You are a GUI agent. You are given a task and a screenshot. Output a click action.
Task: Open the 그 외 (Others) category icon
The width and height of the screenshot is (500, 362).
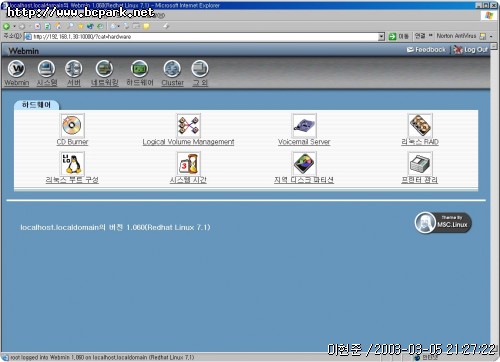pyautogui.click(x=200, y=69)
